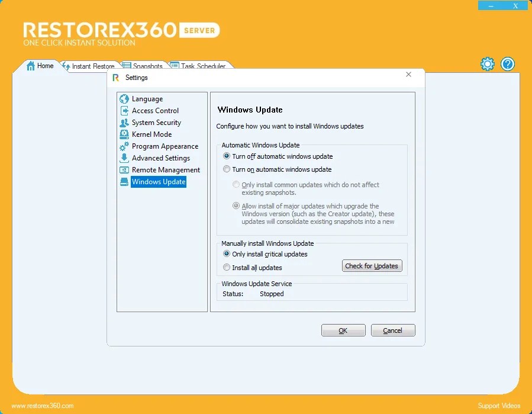Viewport: 532px width, 414px height.
Task: Click the Program Appearance gears icon
Action: tap(124, 146)
